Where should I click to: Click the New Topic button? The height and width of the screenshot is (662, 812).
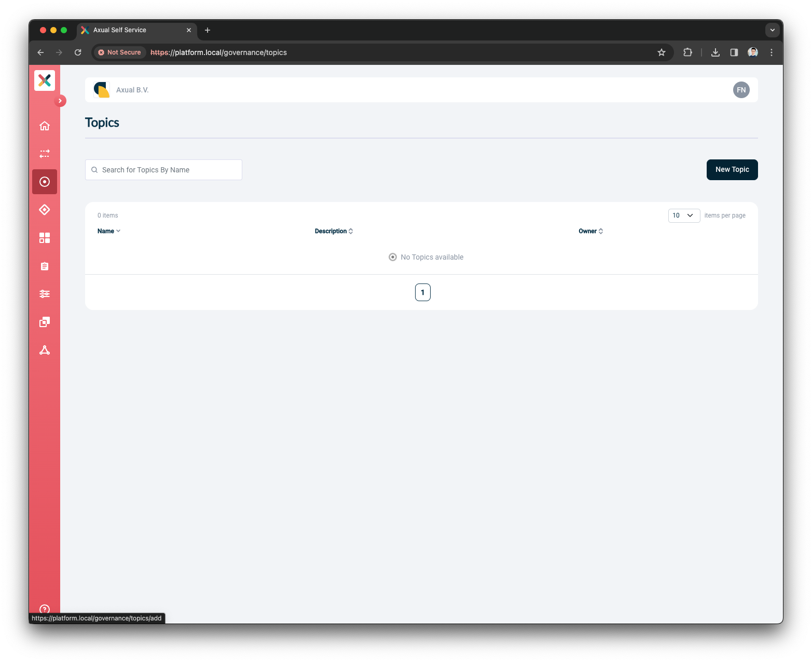pyautogui.click(x=732, y=170)
